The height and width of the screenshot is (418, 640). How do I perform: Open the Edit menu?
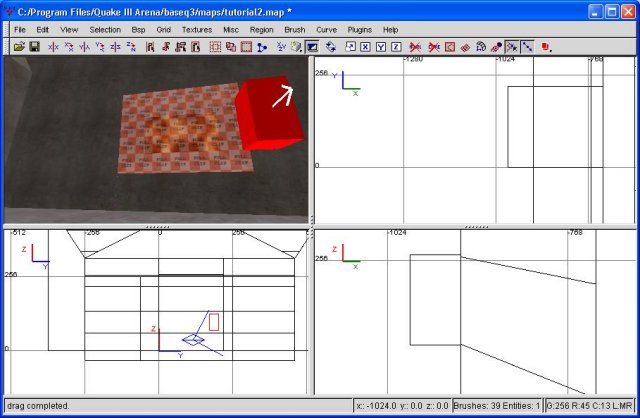[42, 29]
